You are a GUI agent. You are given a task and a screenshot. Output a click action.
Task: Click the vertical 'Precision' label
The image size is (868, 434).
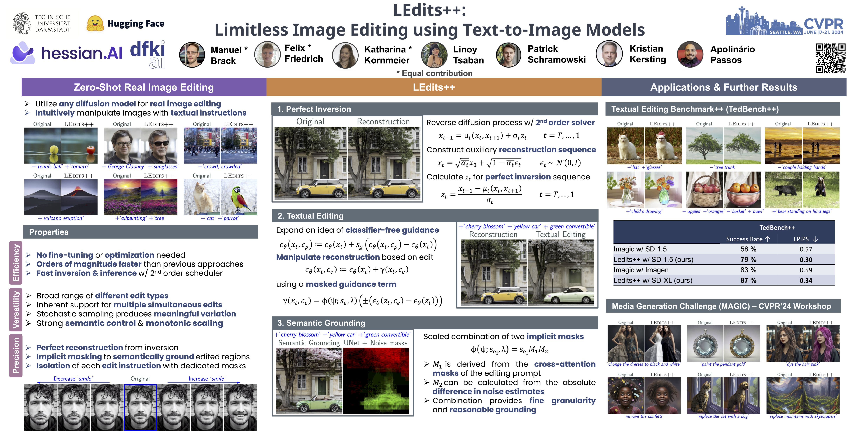pyautogui.click(x=16, y=356)
